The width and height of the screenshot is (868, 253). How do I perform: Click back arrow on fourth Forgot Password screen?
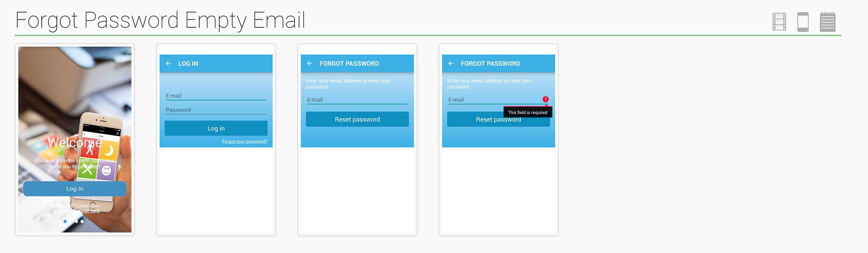click(451, 63)
